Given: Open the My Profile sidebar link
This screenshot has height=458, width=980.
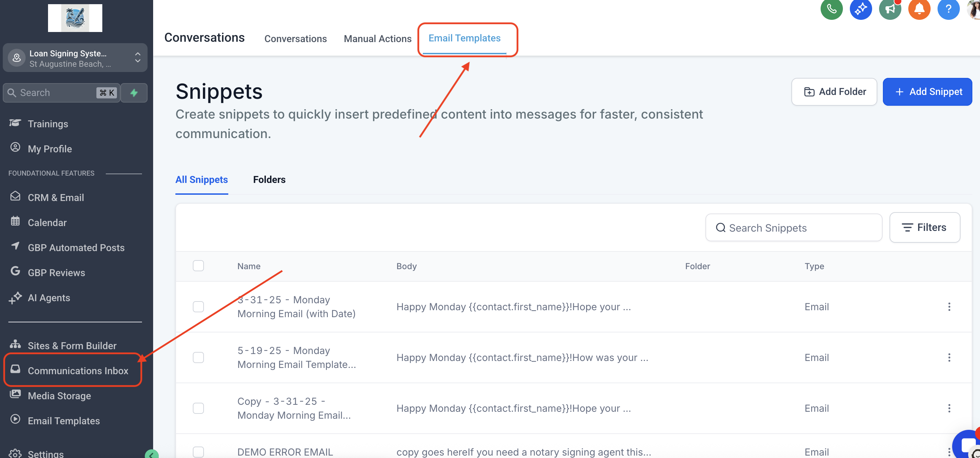Looking at the screenshot, I should tap(50, 148).
